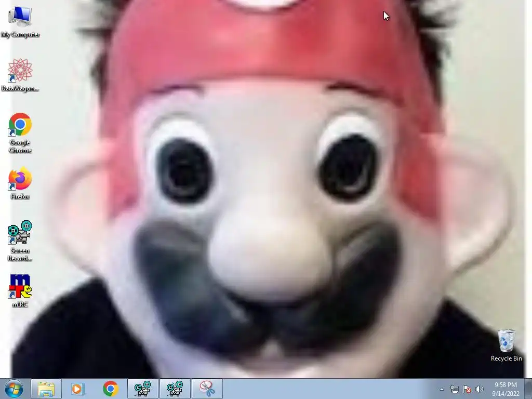This screenshot has height=399, width=532.
Task: Select the Recycle Bin icon
Action: (506, 345)
